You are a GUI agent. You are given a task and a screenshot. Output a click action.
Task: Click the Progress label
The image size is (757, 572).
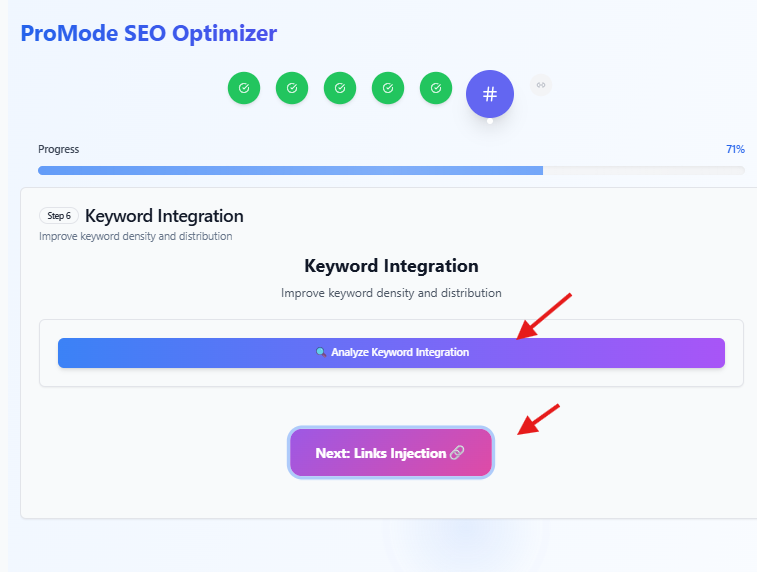pyautogui.click(x=58, y=149)
